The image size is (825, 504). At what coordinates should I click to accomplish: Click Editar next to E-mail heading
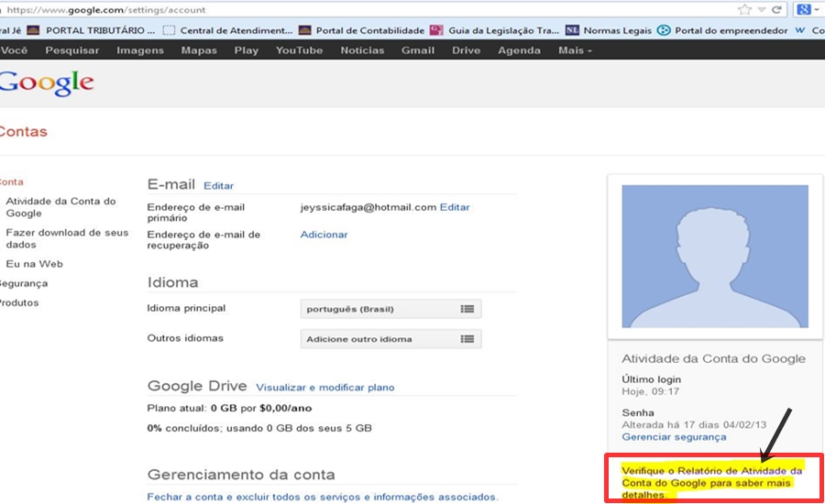pos(218,186)
